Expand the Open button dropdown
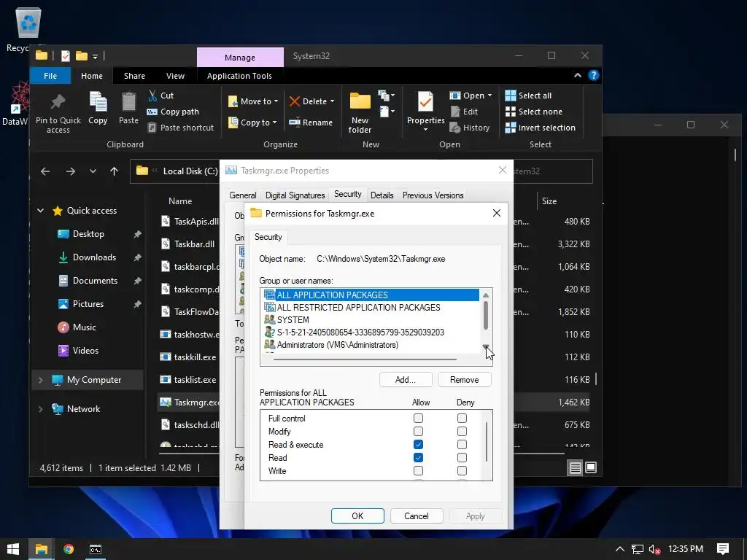Viewport: 747px width, 560px height. (x=489, y=96)
